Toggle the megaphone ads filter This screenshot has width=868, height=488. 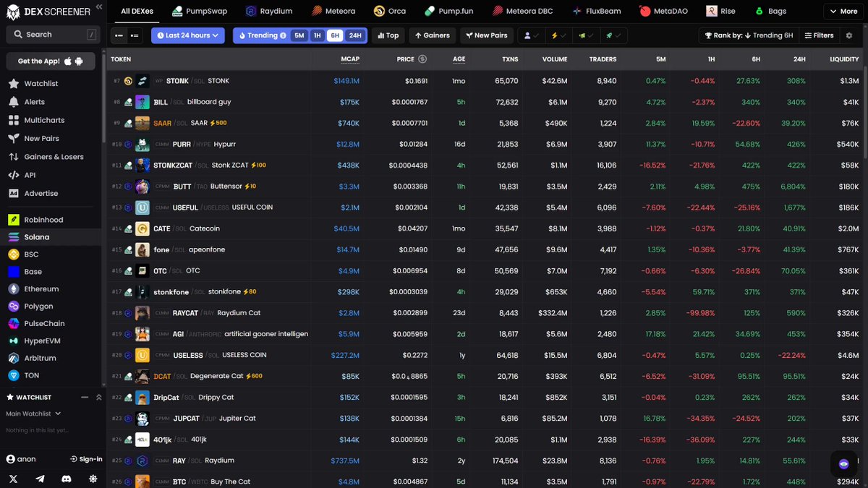click(584, 35)
